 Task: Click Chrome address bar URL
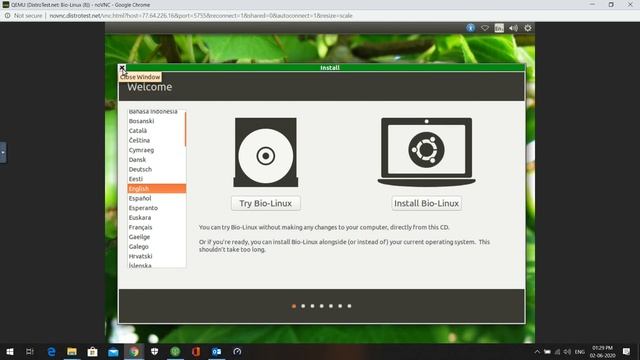point(201,16)
